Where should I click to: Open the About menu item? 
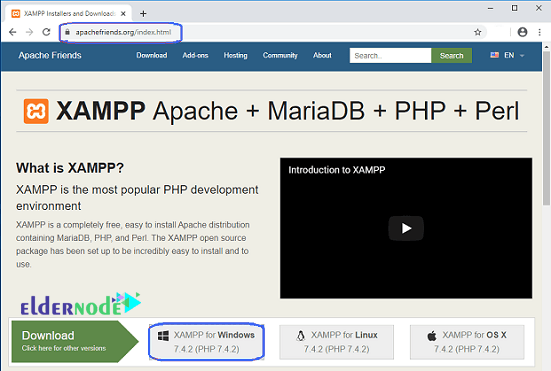point(322,56)
